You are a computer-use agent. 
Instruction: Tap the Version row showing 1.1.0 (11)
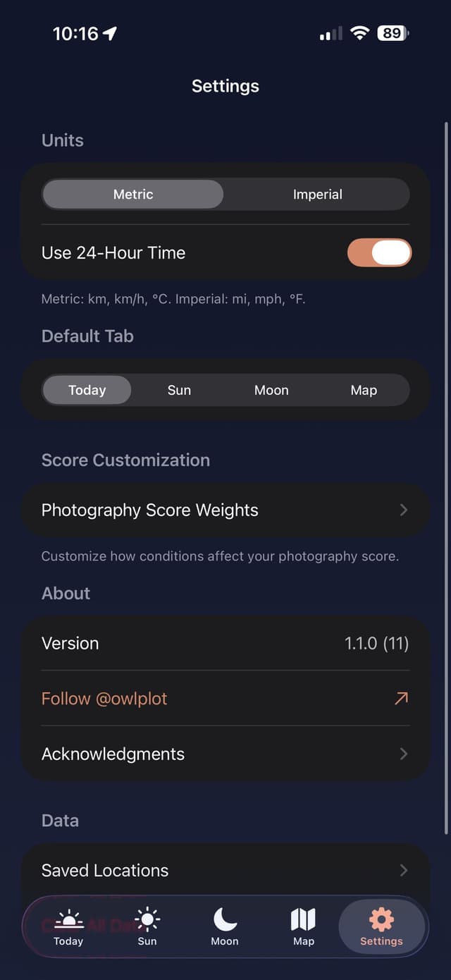225,643
